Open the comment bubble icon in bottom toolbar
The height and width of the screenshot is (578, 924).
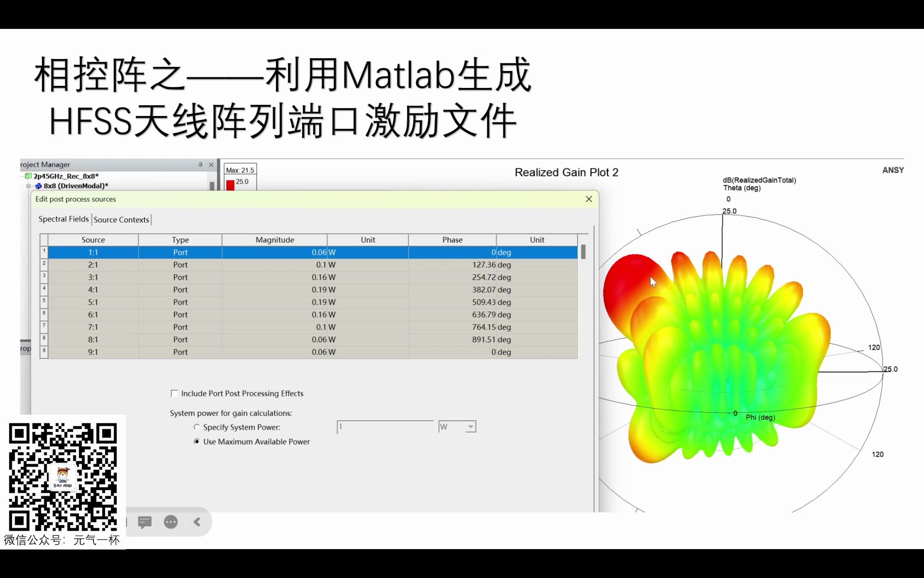pos(144,521)
